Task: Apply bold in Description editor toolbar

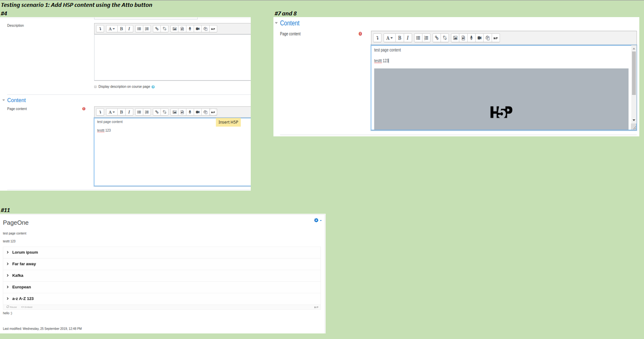Action: pyautogui.click(x=122, y=29)
